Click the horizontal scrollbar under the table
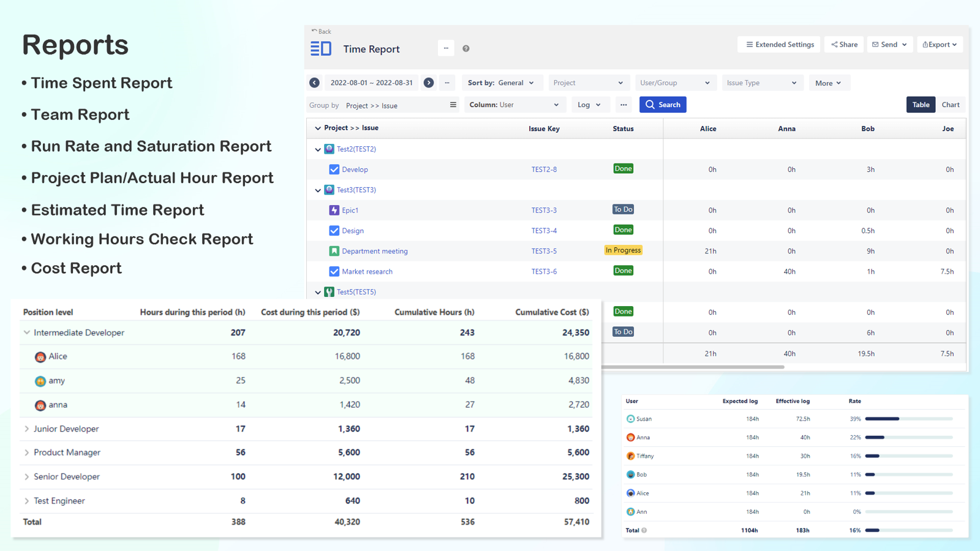Screen dimensions: 980x551 tap(692, 367)
